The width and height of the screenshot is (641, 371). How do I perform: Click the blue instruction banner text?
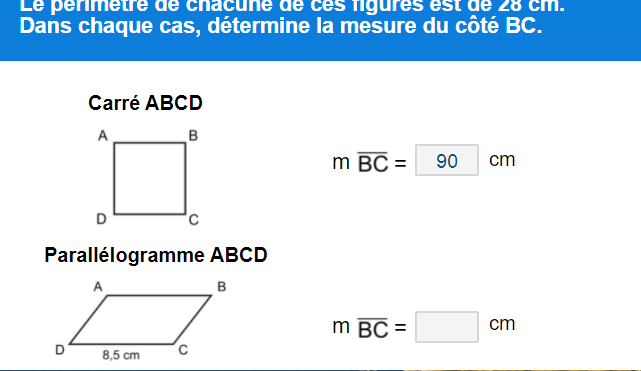pyautogui.click(x=292, y=16)
